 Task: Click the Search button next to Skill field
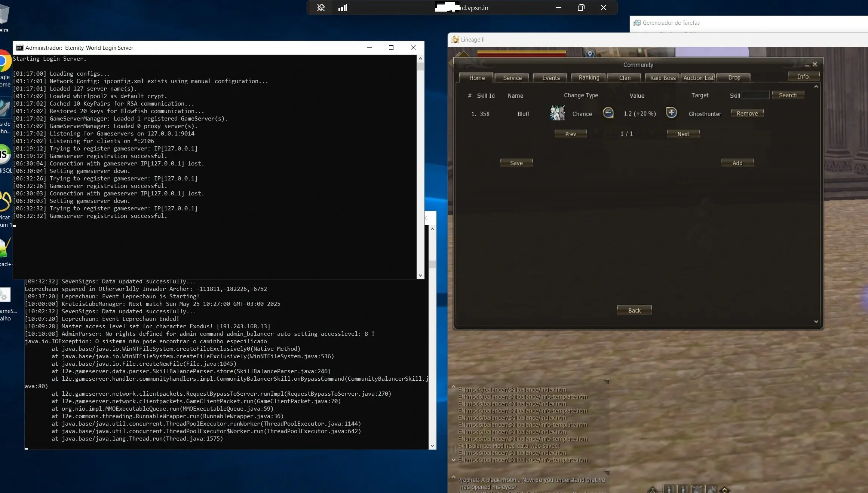pos(788,95)
